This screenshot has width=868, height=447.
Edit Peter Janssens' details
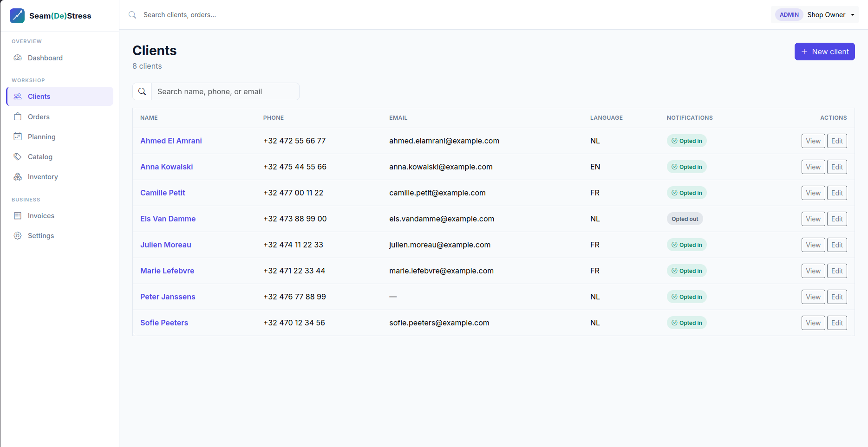coord(837,297)
